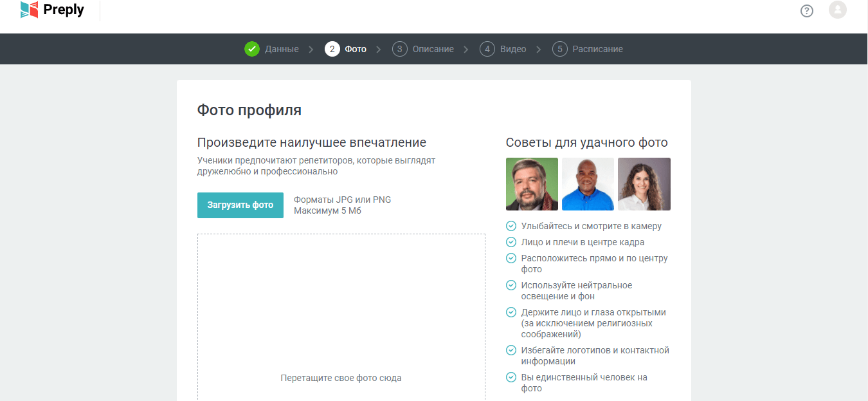View example photo of man in blue shirt
The width and height of the screenshot is (868, 401).
588,184
